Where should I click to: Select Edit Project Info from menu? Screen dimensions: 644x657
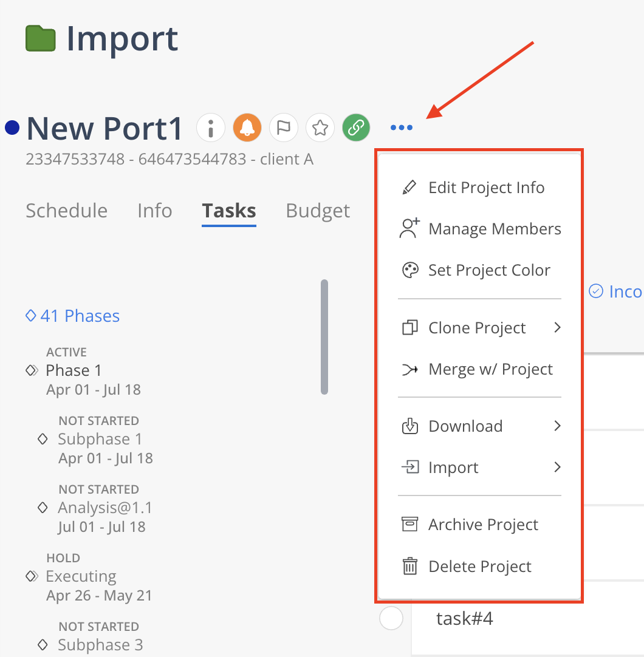pyautogui.click(x=486, y=188)
